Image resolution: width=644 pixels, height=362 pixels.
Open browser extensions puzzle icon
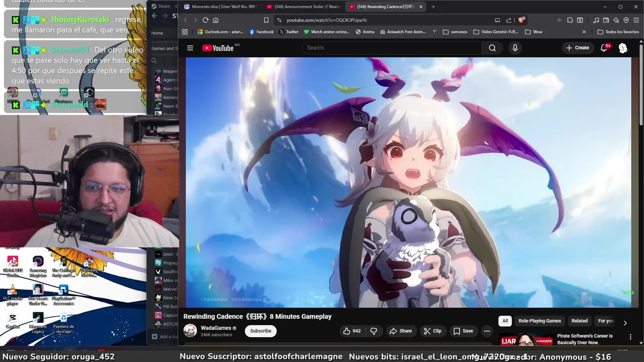570,20
